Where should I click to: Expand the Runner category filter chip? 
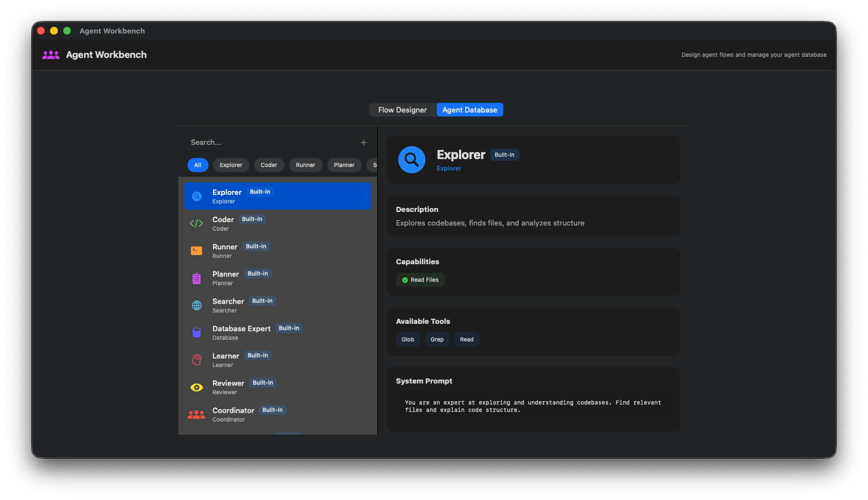click(x=306, y=165)
